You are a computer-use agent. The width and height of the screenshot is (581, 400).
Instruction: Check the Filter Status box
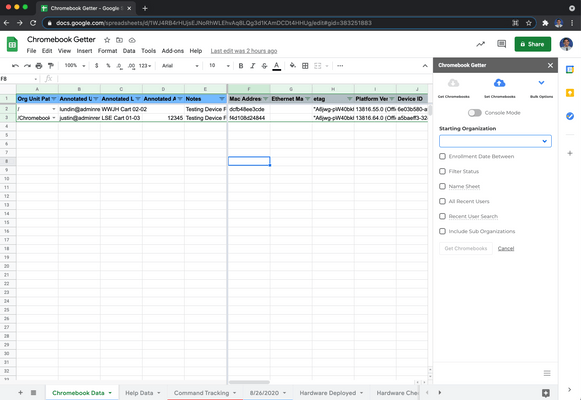(x=442, y=171)
